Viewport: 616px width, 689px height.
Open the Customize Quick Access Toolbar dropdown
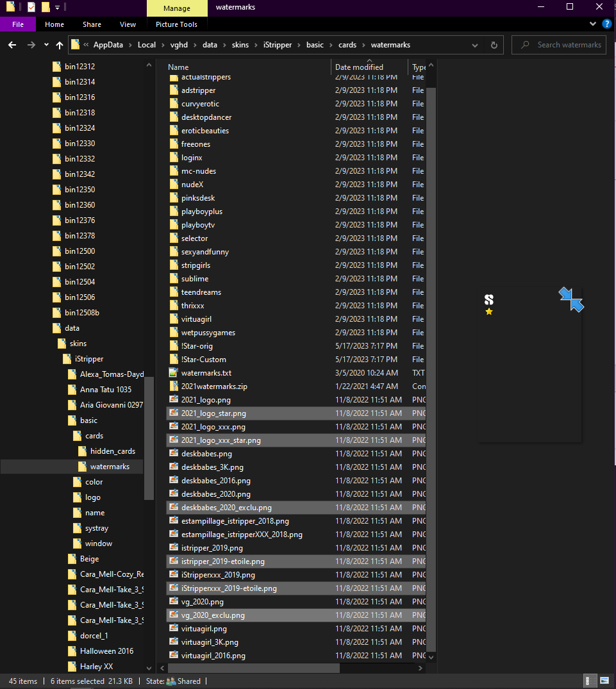57,7
